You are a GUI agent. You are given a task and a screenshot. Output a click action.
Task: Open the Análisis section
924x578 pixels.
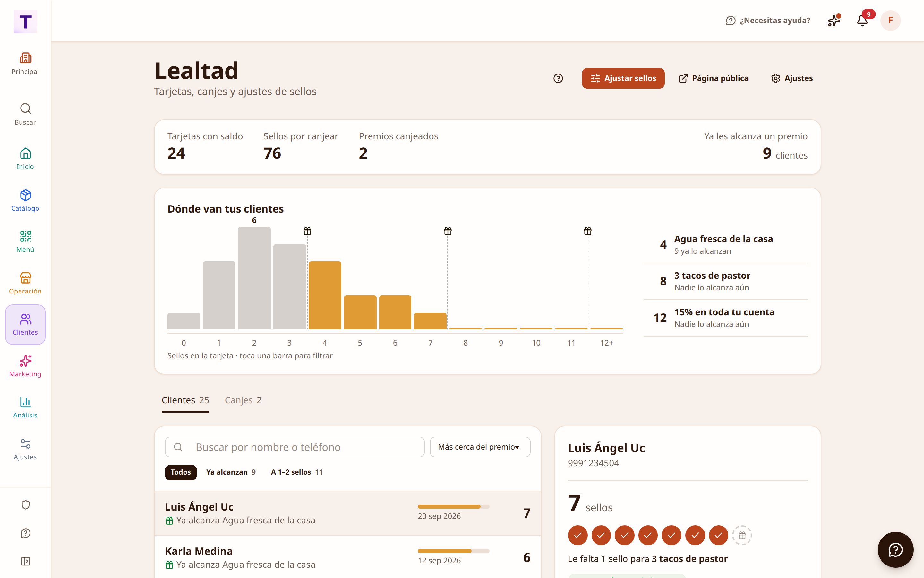[x=25, y=407]
